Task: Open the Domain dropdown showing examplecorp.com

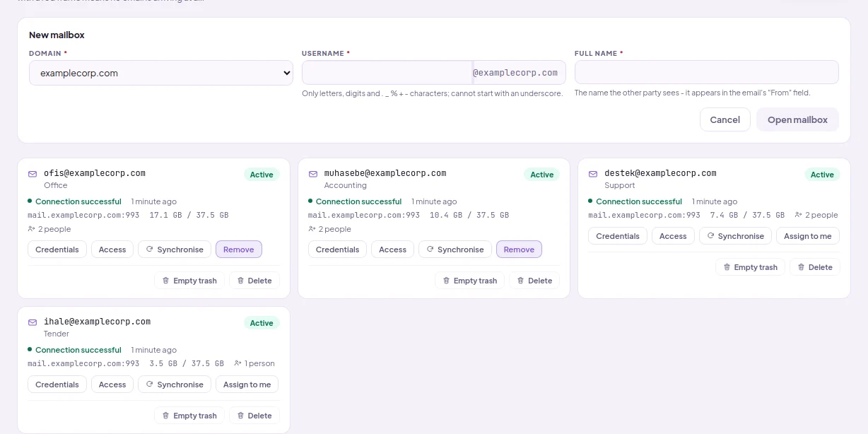Action: point(160,73)
